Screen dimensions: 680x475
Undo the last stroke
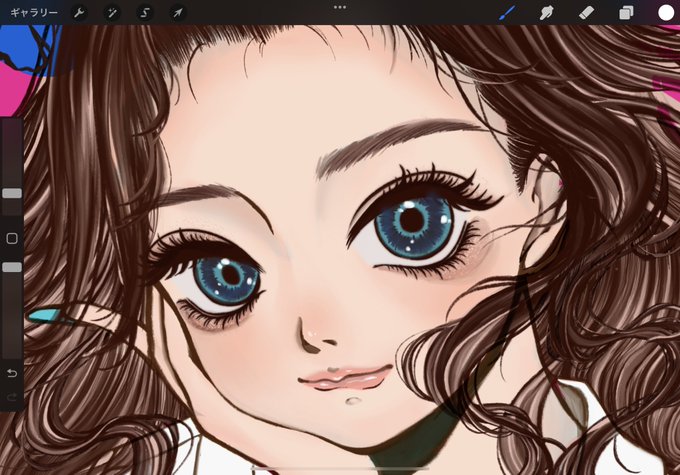(x=12, y=373)
